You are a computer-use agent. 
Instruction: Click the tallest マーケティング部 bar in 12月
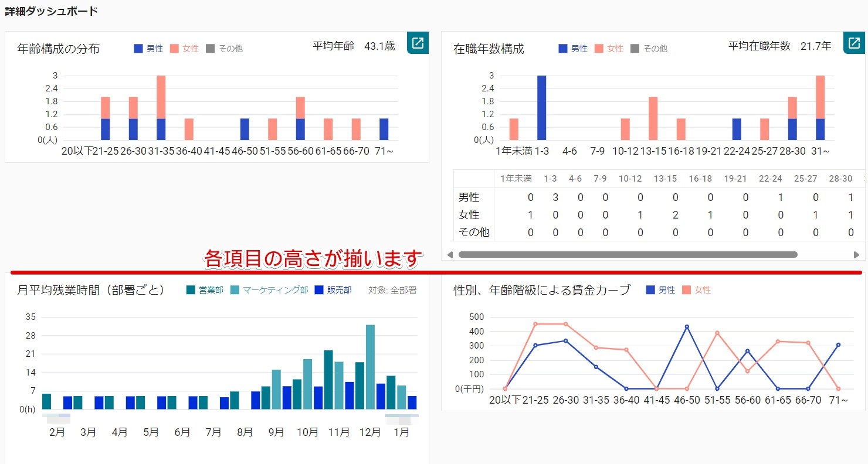click(370, 367)
